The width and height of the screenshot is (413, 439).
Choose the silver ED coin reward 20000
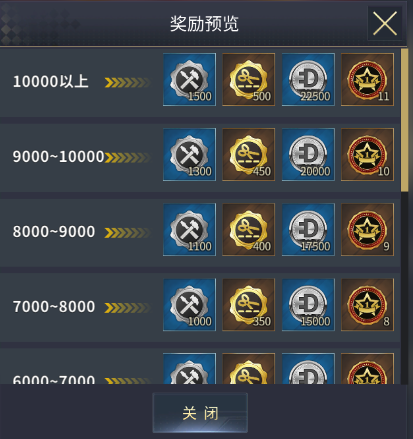(x=308, y=155)
